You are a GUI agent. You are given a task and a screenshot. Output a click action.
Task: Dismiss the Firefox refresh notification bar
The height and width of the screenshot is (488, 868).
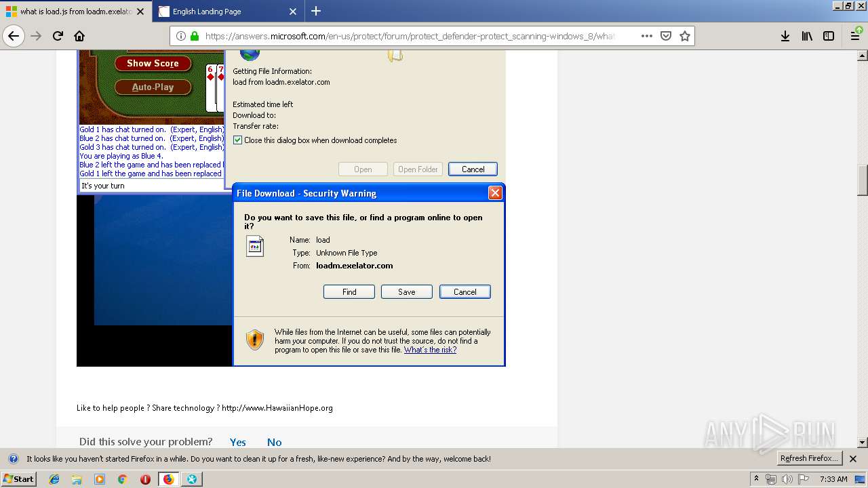pos(853,459)
